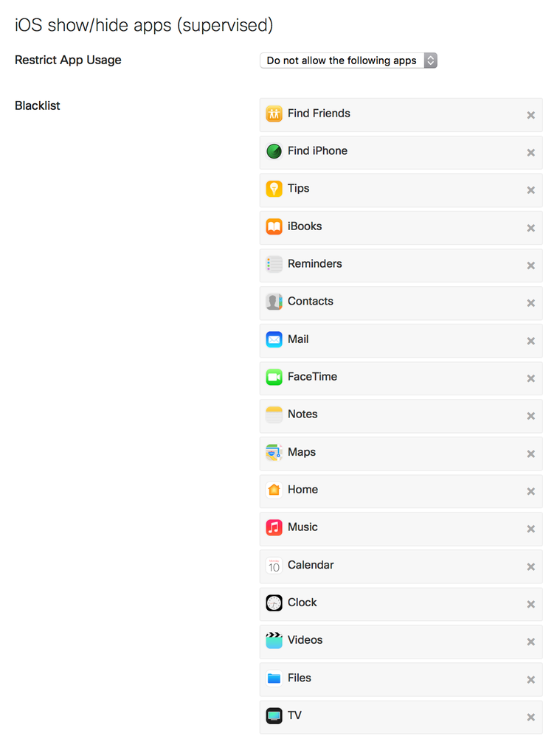Remove Contacts from the blacklist

click(531, 303)
